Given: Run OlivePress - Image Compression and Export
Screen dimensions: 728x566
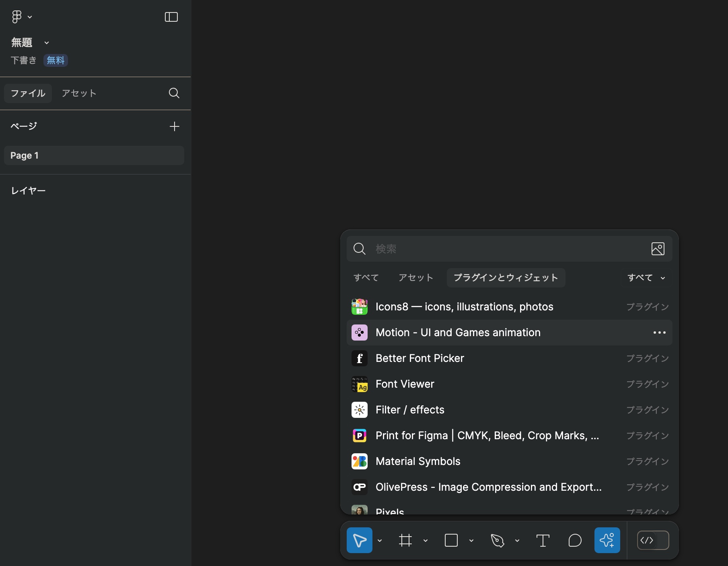Looking at the screenshot, I should pyautogui.click(x=510, y=487).
